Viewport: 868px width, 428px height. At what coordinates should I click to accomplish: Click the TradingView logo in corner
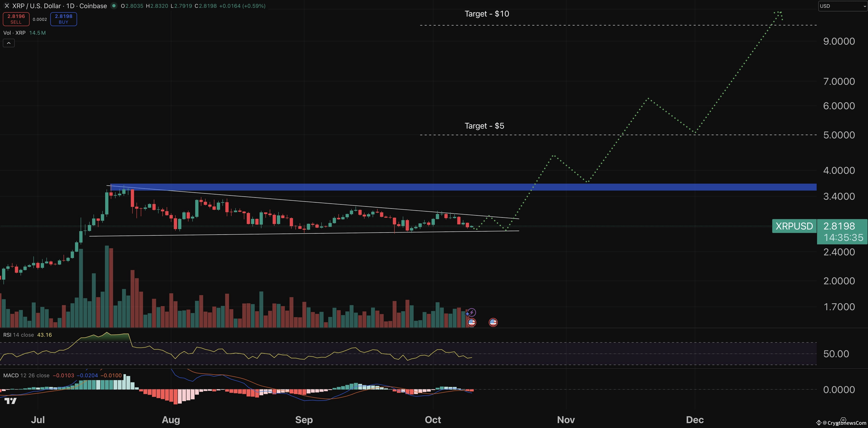pos(10,401)
